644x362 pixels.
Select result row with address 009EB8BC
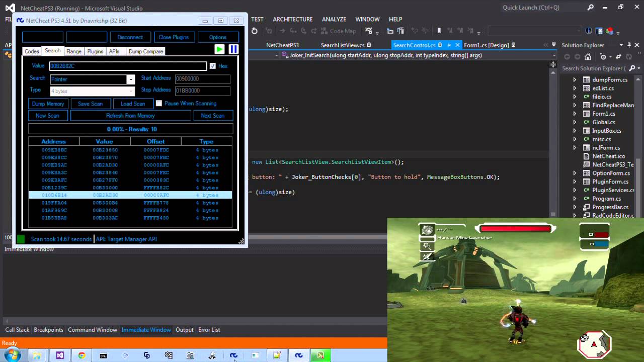click(130, 150)
